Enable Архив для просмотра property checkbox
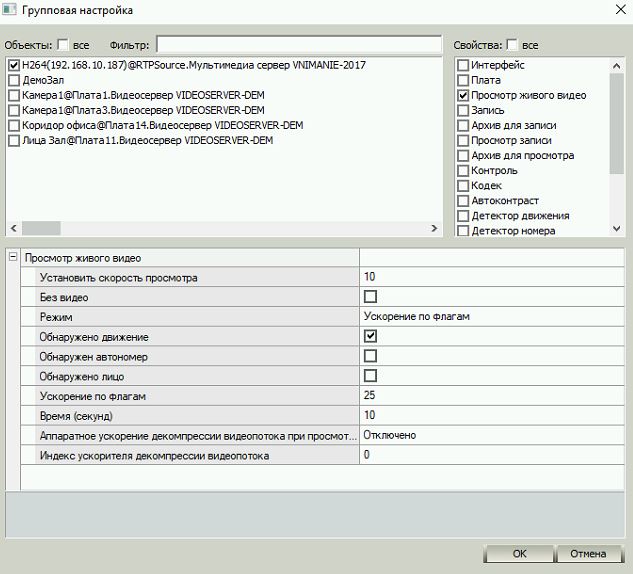Image resolution: width=633 pixels, height=574 pixels. click(463, 155)
